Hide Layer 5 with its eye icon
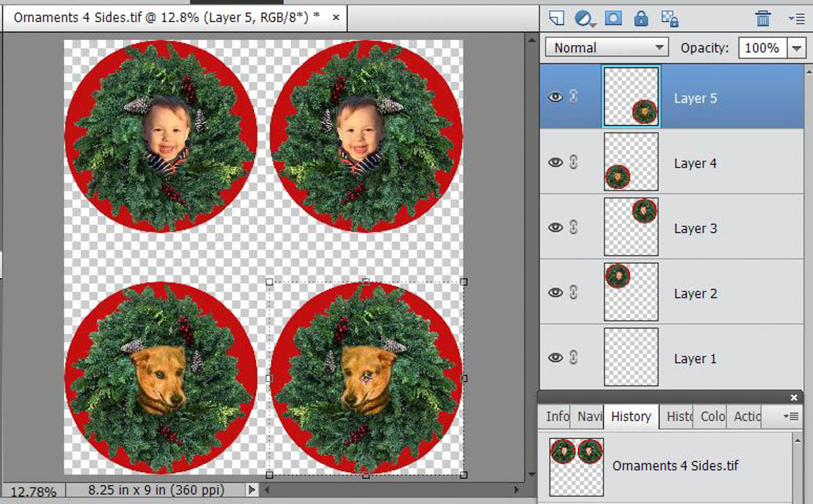813x504 pixels. (556, 98)
